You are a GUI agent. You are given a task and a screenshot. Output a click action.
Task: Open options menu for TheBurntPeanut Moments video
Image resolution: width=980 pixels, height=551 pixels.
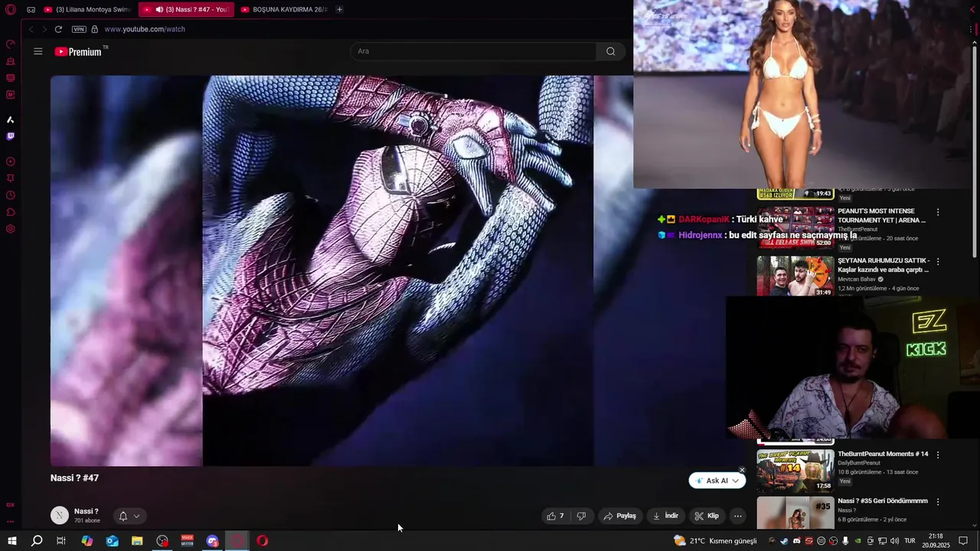[938, 455]
